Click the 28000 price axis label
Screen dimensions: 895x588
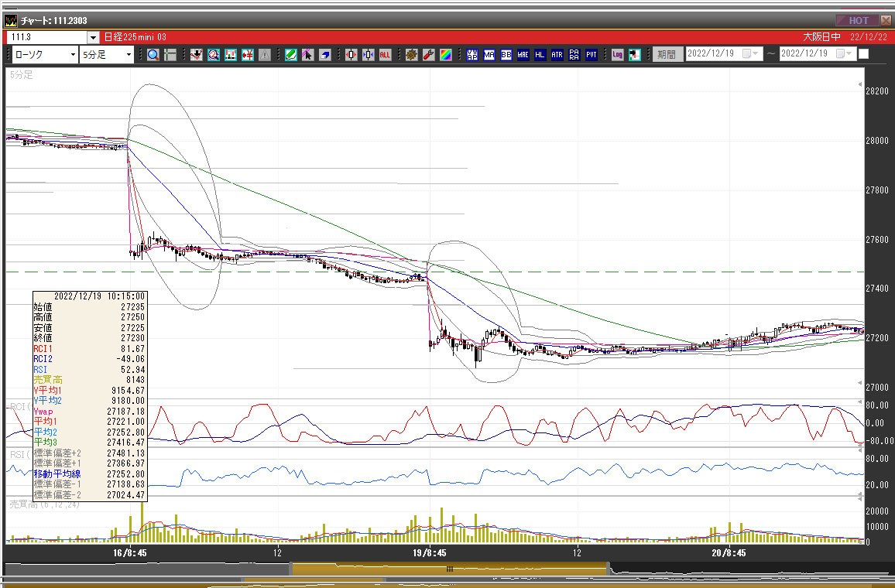coord(876,141)
